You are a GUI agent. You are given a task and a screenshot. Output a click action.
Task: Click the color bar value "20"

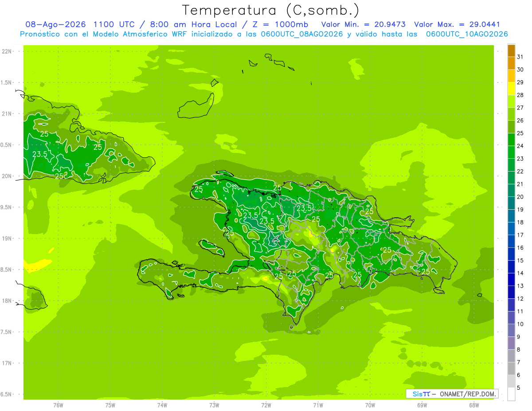(520, 197)
